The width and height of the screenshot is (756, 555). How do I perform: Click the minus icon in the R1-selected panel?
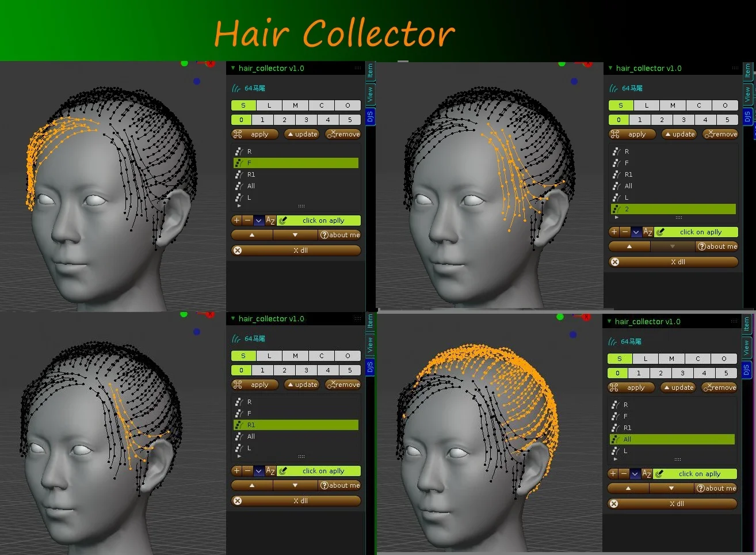click(247, 471)
